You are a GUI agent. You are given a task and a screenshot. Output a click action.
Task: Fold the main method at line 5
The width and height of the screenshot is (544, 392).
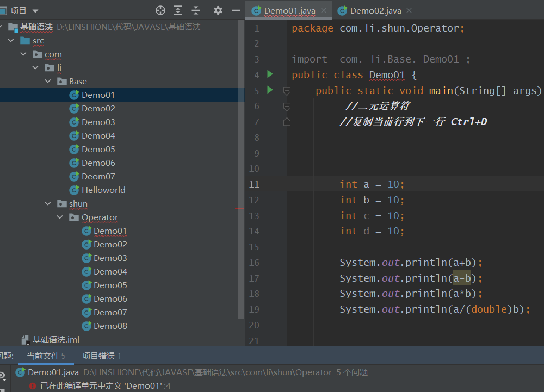pos(287,91)
